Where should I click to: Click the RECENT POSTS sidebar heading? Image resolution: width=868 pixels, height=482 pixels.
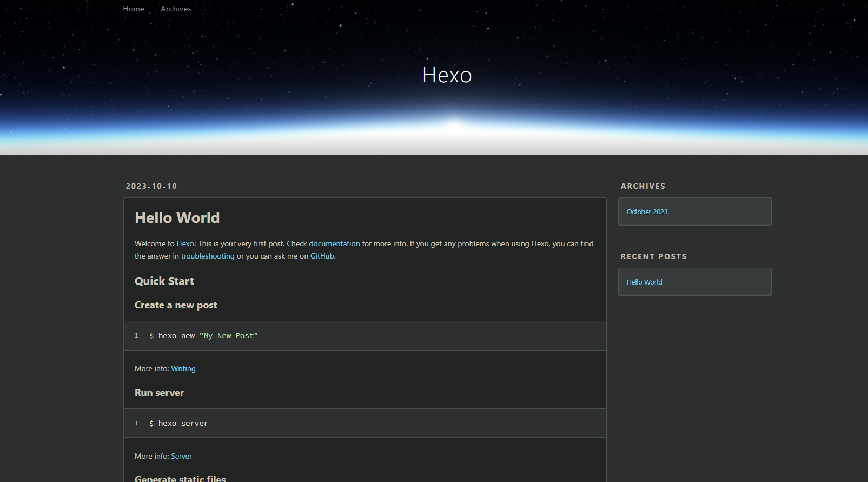click(653, 256)
